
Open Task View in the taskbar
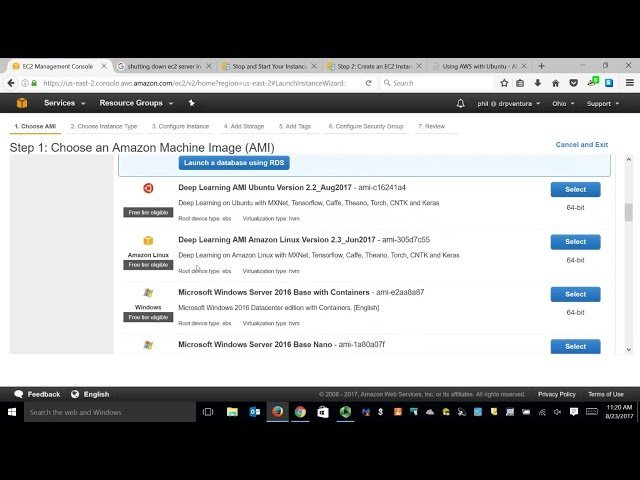(x=208, y=412)
